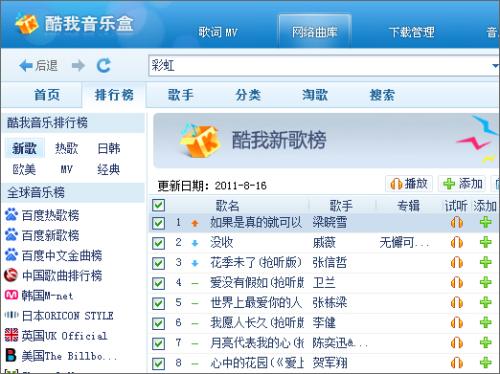Select 新歌 chart category
The height and width of the screenshot is (374, 500).
point(24,148)
